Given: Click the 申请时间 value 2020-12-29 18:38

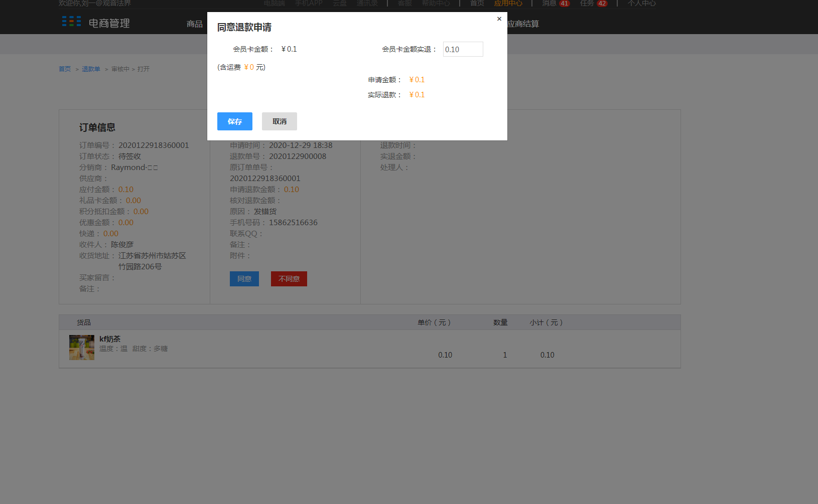Looking at the screenshot, I should pos(301,145).
